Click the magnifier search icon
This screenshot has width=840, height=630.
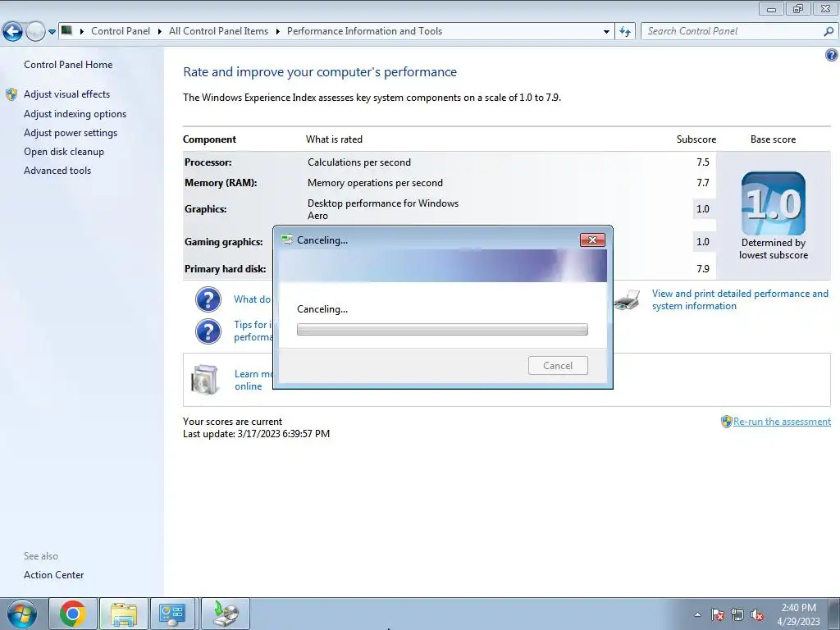(829, 31)
